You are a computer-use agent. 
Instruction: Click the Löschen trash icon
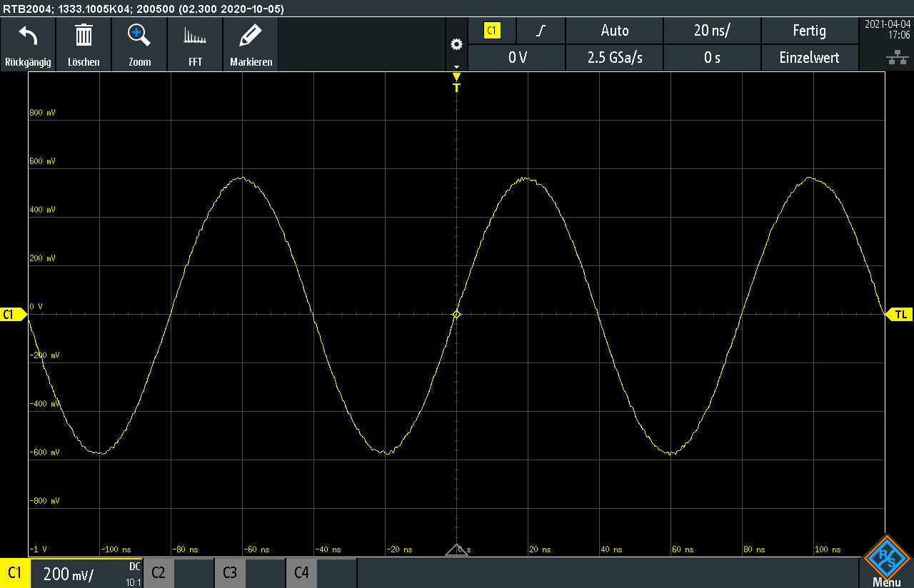coord(84,34)
